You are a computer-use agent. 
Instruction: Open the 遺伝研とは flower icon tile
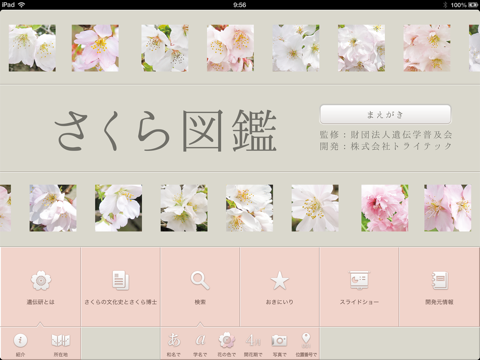[40, 287]
